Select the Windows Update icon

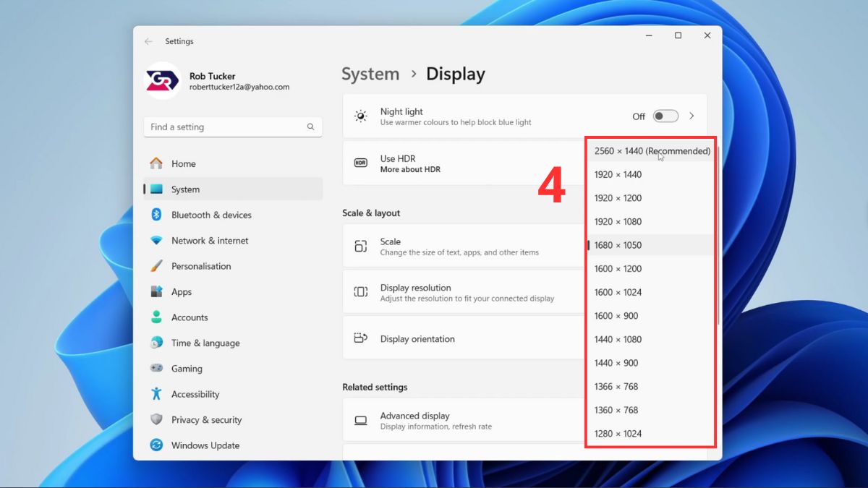[x=156, y=445]
